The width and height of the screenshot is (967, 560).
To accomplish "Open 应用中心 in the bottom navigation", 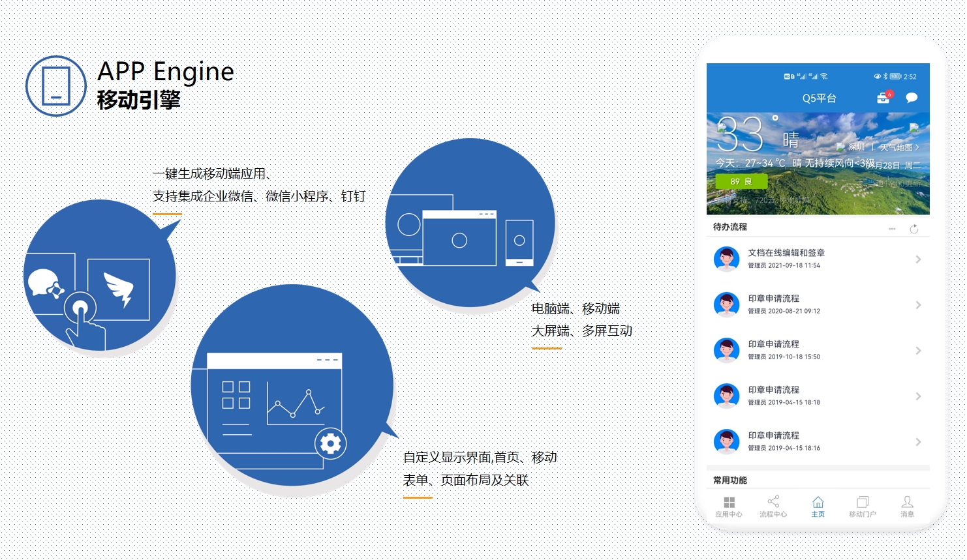I will [x=729, y=506].
